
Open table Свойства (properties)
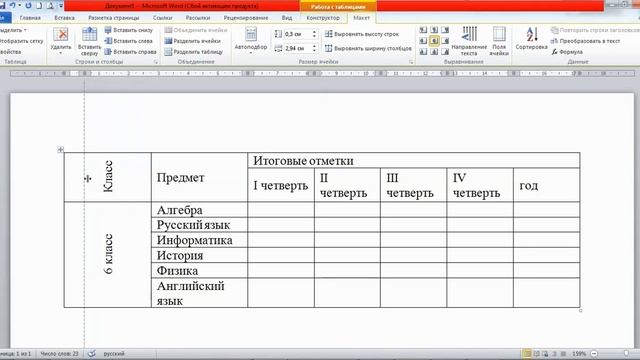(11, 52)
